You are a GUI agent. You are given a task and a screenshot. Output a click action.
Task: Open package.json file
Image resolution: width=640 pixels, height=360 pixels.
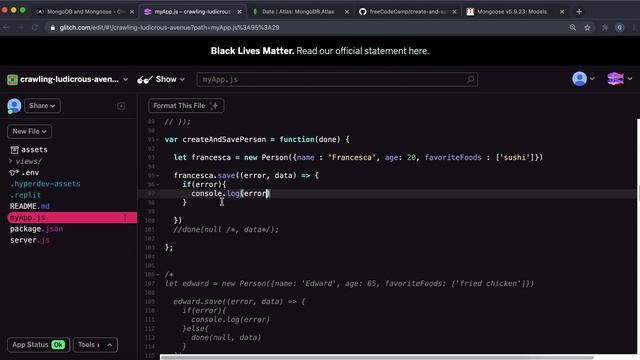[x=36, y=229]
